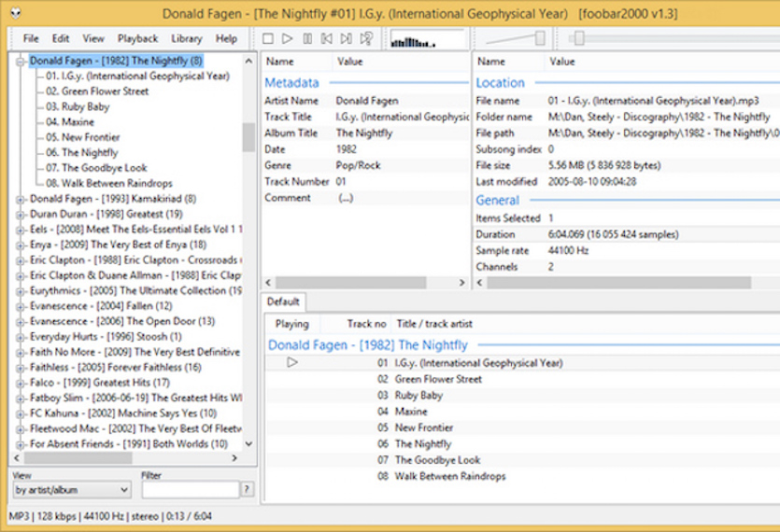Select '05. New Frontier' in library tree
This screenshot has width=780, height=532.
click(x=82, y=137)
